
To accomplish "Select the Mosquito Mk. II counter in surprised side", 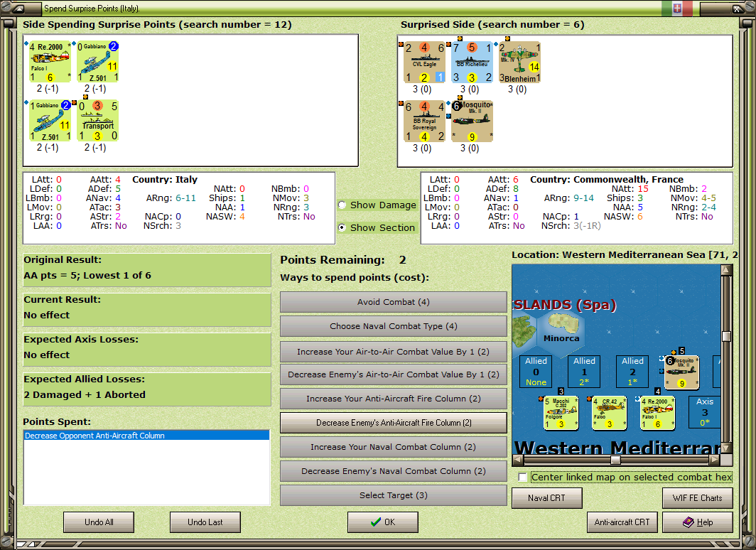I will tap(472, 121).
